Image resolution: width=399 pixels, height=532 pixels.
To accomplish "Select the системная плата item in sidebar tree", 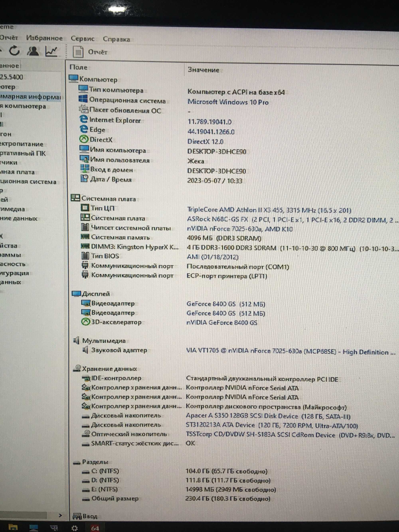I will point(17,172).
